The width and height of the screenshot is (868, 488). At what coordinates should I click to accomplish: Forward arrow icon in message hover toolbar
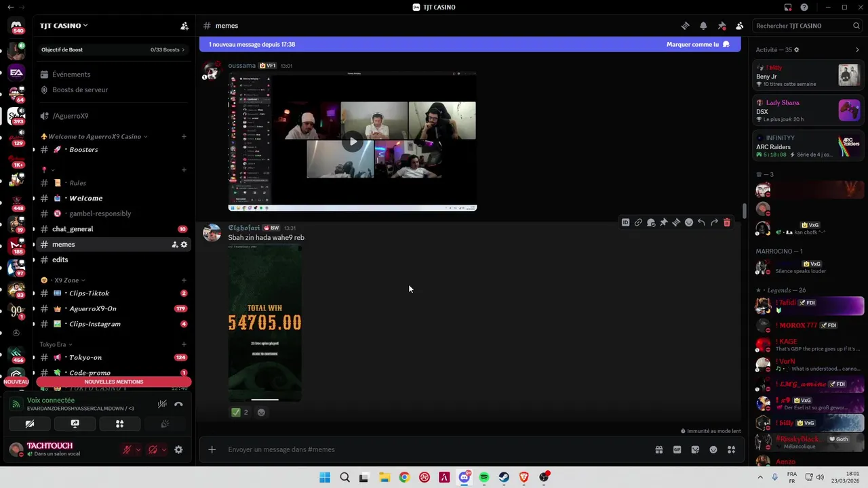click(714, 222)
